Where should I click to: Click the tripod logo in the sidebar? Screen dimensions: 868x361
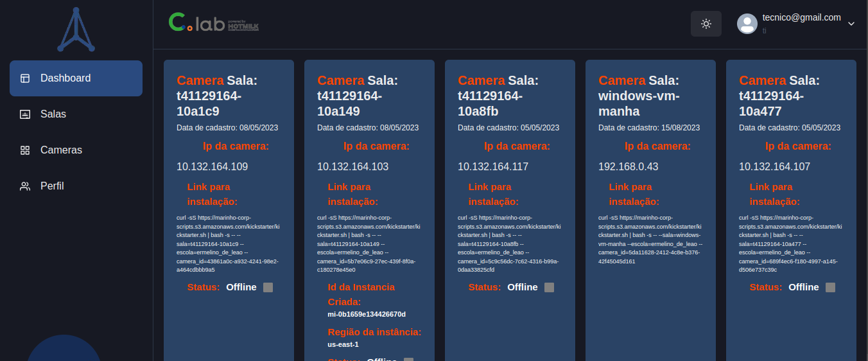pyautogui.click(x=76, y=29)
